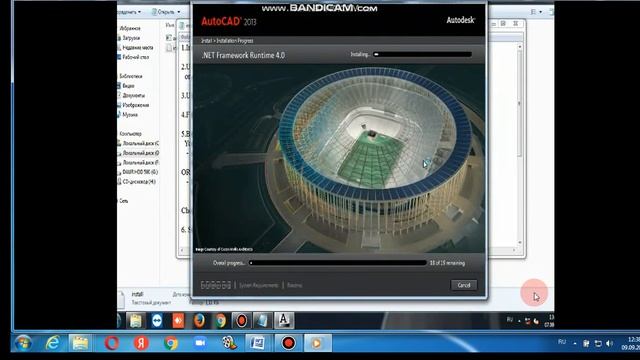Click orange app icon in inner taskbar

click(178, 321)
